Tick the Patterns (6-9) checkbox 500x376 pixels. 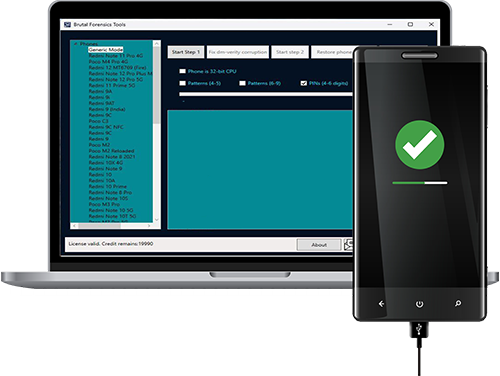[242, 83]
